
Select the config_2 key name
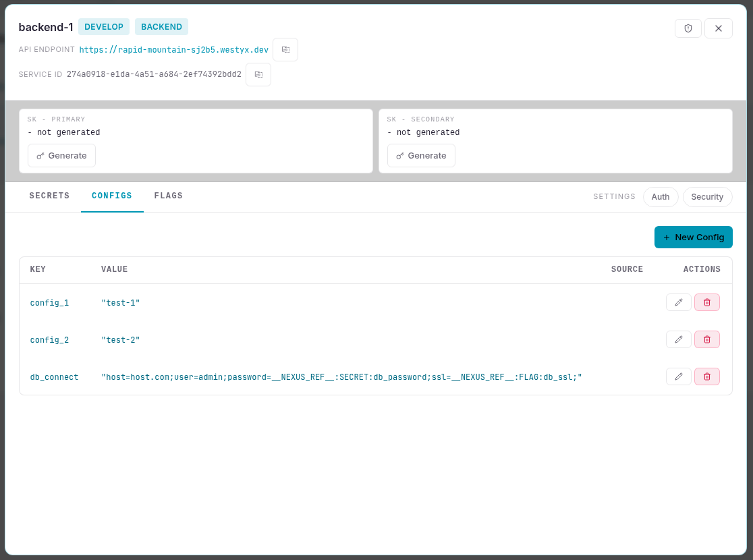pos(49,340)
